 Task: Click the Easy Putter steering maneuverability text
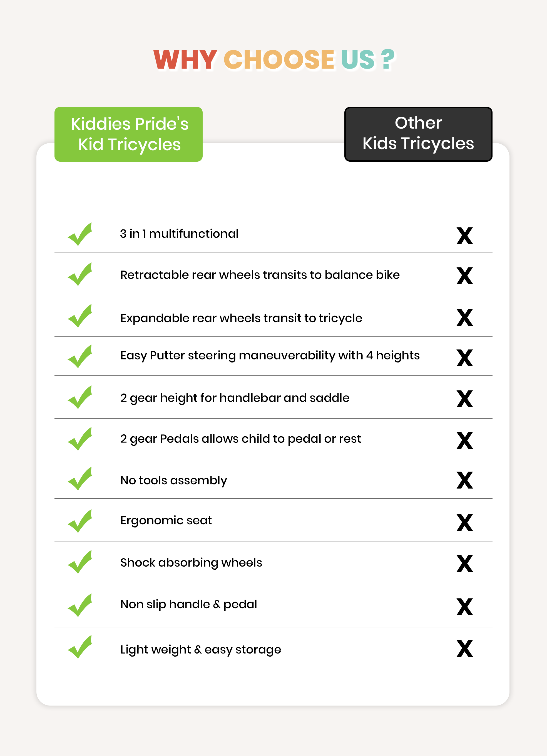tap(270, 356)
